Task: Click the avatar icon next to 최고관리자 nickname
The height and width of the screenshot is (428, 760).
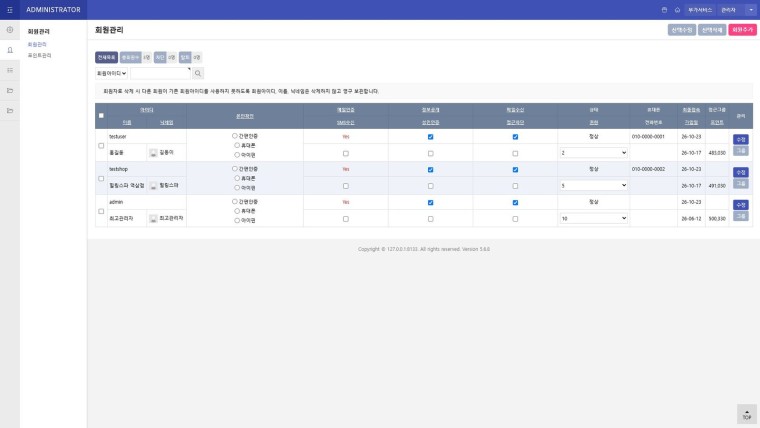Action: (x=153, y=219)
